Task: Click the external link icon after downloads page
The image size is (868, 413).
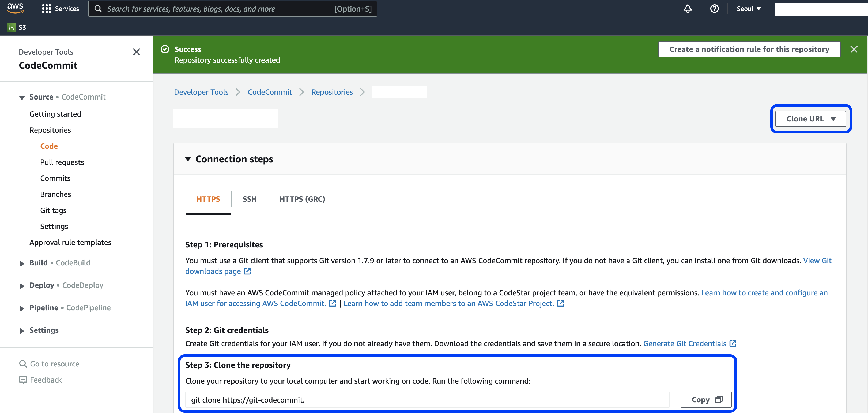Action: [247, 271]
